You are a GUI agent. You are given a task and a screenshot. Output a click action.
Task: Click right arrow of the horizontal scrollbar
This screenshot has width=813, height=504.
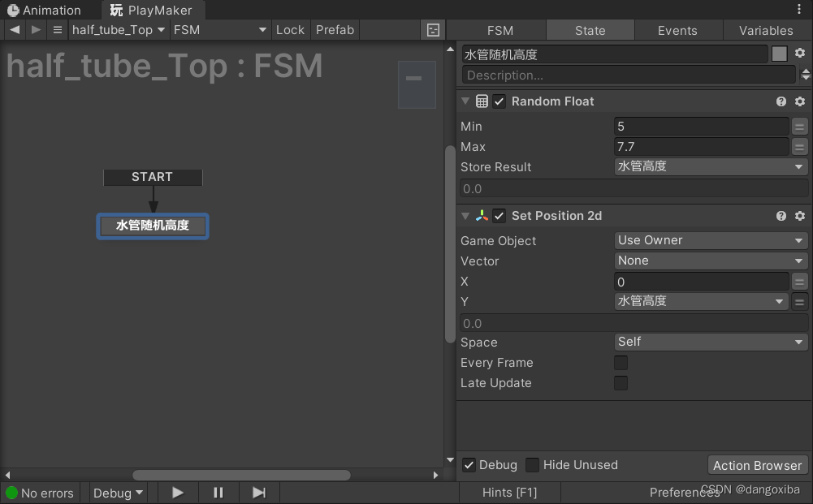435,475
